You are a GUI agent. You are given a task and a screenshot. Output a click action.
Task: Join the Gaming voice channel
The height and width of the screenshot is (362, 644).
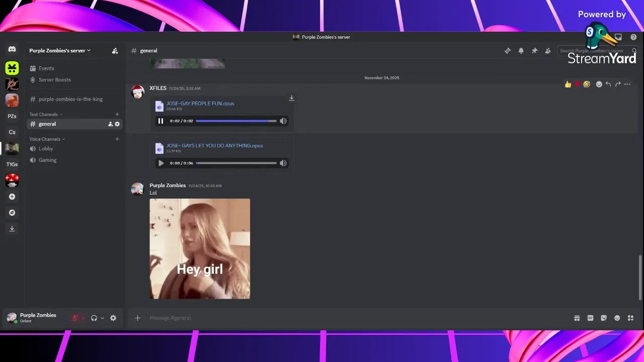point(74,160)
